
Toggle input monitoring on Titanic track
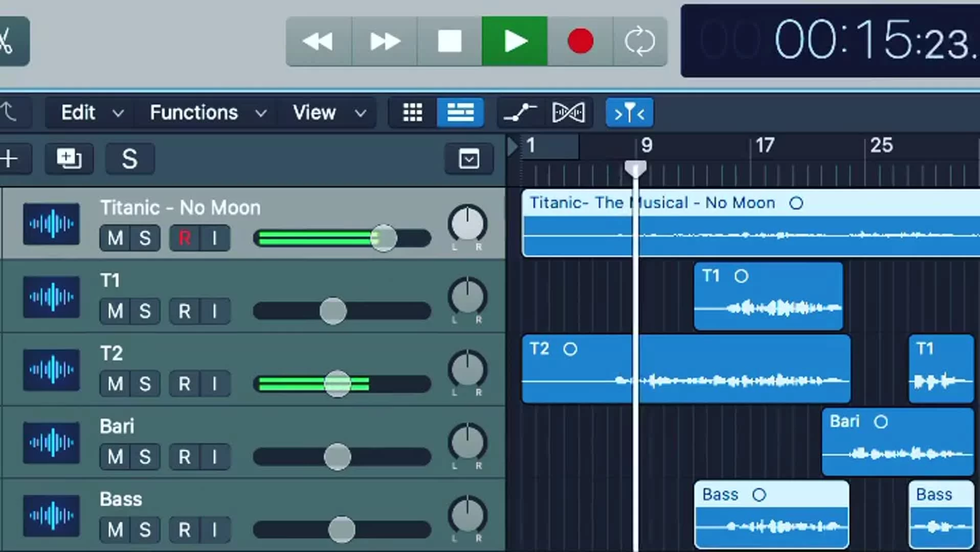[215, 238]
